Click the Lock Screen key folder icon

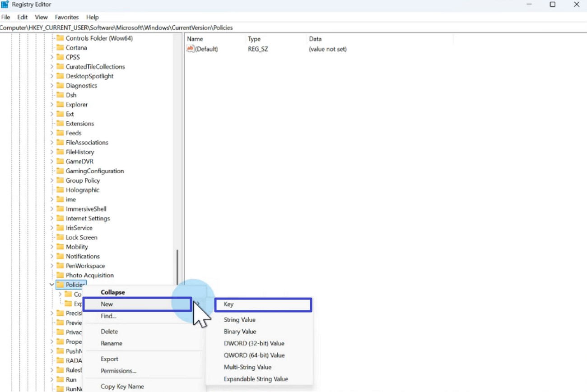point(60,237)
